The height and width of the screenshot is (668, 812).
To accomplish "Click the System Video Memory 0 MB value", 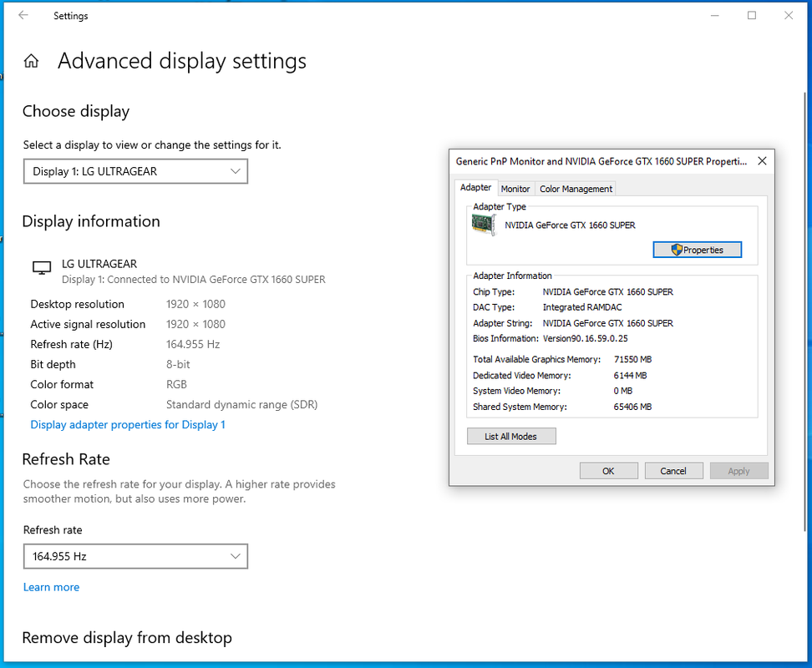I will [623, 391].
